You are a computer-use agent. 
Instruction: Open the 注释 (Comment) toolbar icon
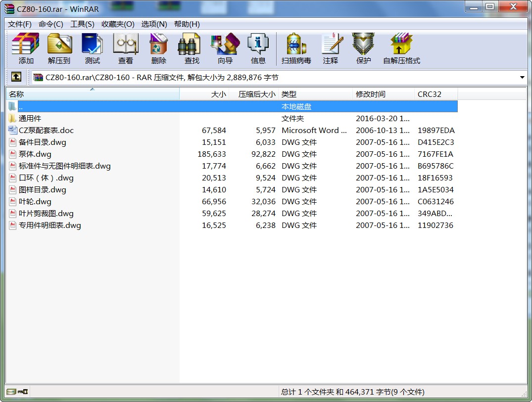click(x=330, y=48)
